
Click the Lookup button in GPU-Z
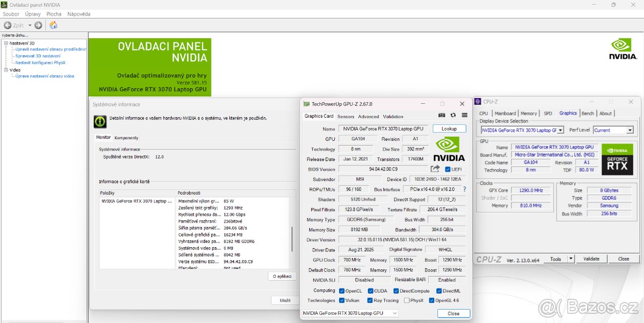[449, 129]
